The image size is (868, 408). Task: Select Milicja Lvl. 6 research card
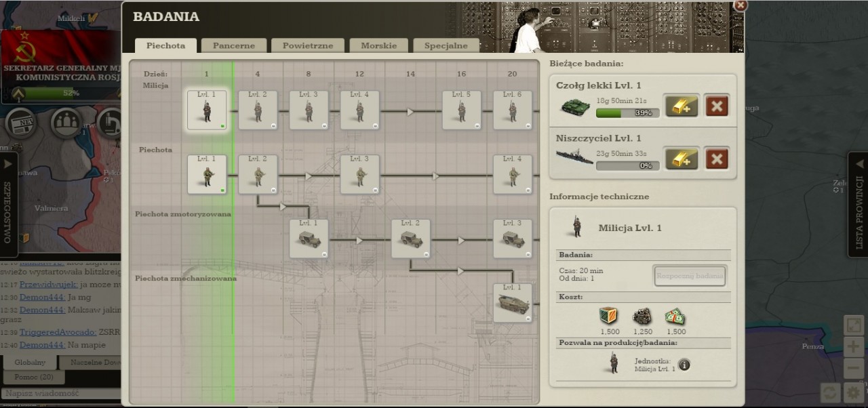click(x=513, y=110)
